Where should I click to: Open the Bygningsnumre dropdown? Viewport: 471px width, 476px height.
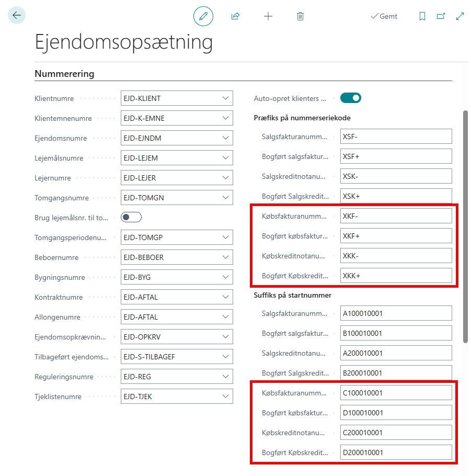pos(225,277)
